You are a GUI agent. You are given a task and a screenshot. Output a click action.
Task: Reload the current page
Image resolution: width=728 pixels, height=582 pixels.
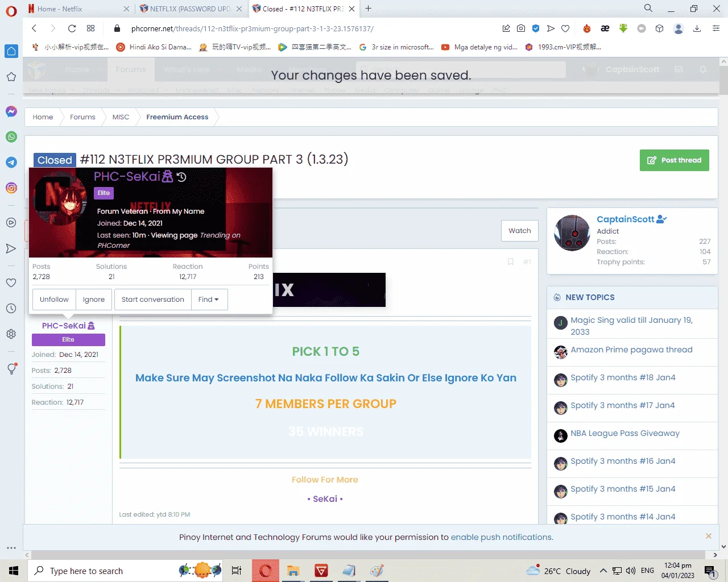click(x=72, y=28)
